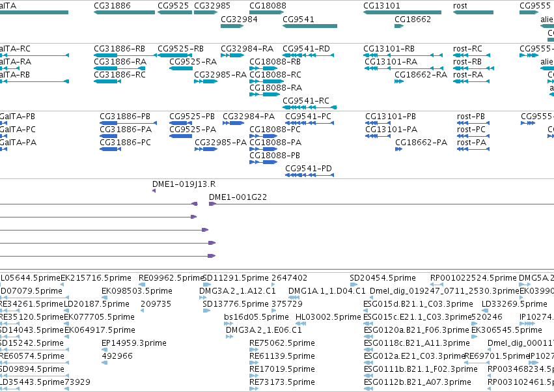Viewport: 554px width, 392px height.
Task: Select the CG9541 gene bar
Action: pyautogui.click(x=310, y=26)
